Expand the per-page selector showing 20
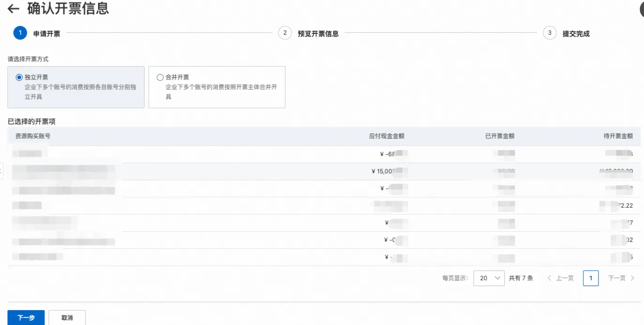Image resolution: width=644 pixels, height=325 pixels. [489, 278]
